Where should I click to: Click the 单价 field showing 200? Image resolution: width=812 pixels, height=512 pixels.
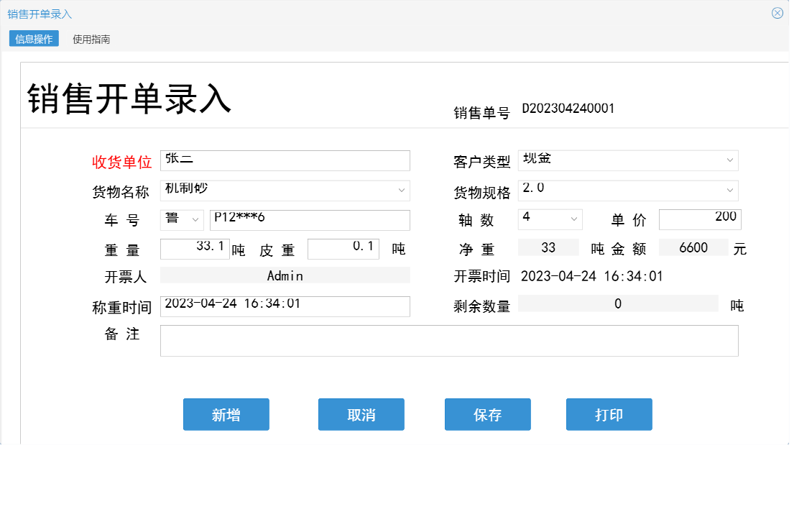click(699, 219)
